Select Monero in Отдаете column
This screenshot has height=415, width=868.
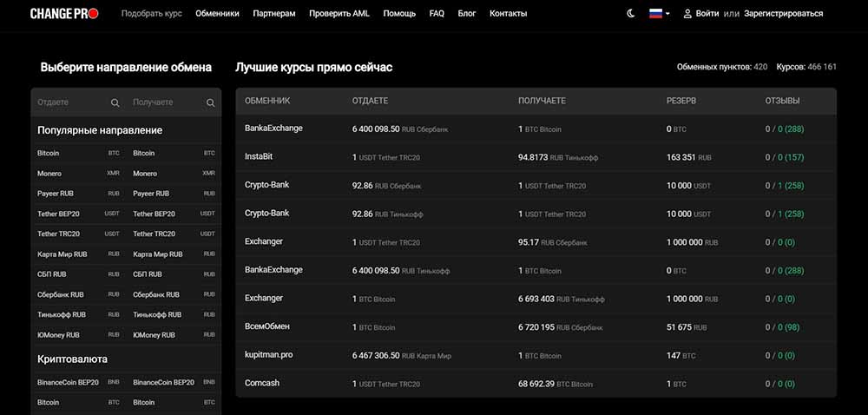point(79,173)
